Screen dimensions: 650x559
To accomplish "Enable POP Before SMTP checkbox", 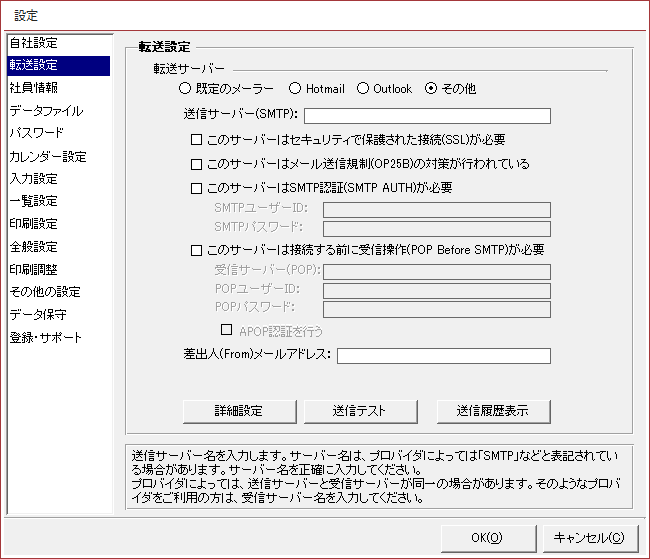I will point(197,250).
